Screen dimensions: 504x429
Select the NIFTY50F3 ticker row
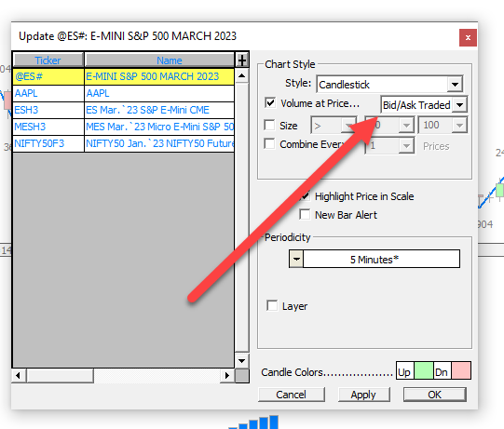coord(48,143)
